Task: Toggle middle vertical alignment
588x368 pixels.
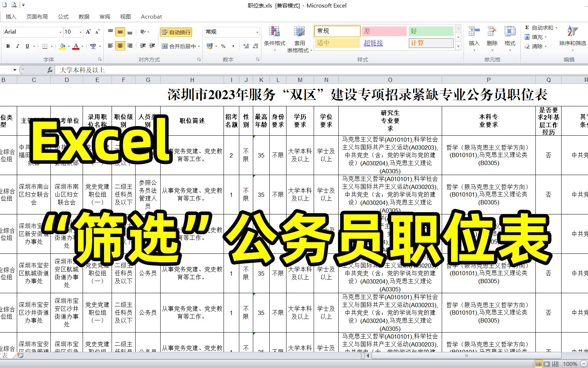Action: tap(120, 32)
